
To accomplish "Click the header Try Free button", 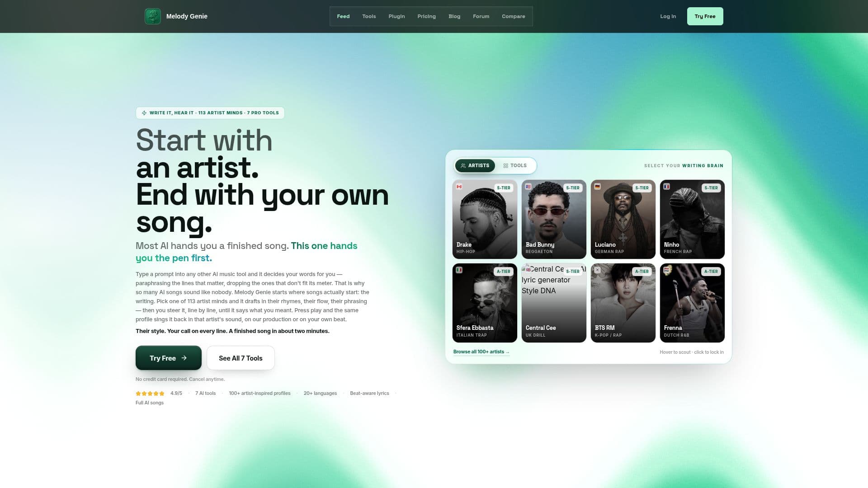I will pyautogui.click(x=705, y=16).
